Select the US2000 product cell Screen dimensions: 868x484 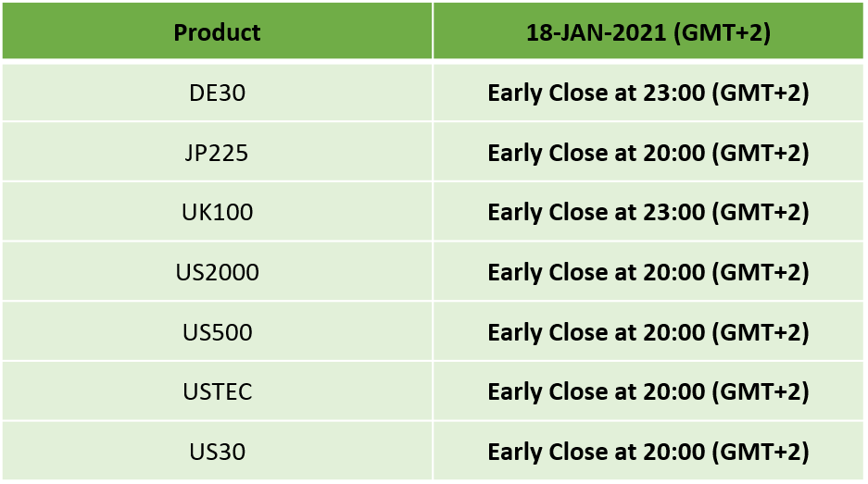coord(217,271)
